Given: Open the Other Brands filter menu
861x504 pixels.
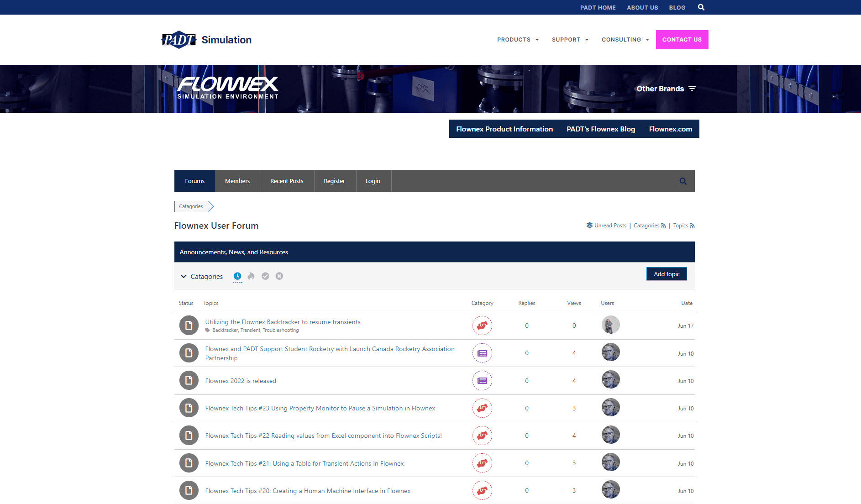Looking at the screenshot, I should pyautogui.click(x=666, y=89).
